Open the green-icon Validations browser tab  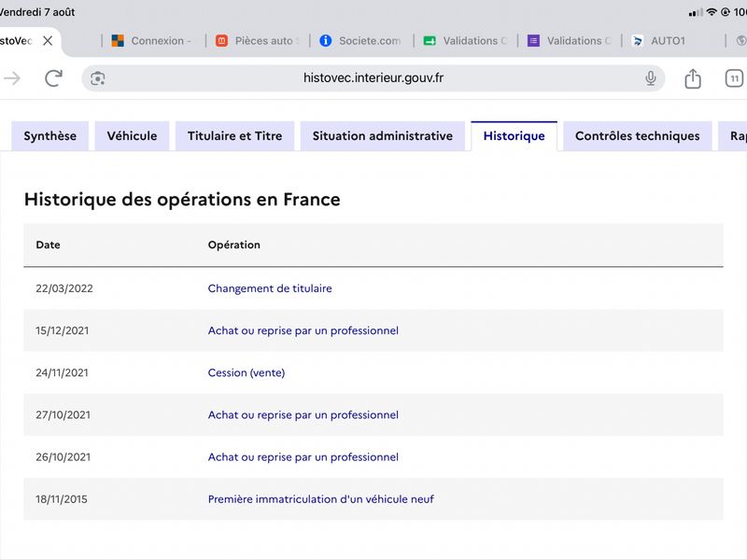tap(465, 41)
